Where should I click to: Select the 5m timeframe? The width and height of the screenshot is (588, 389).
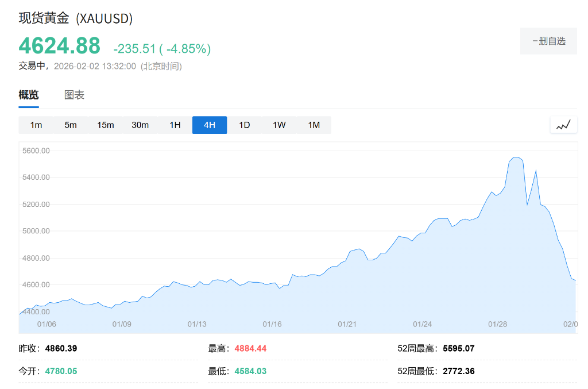[71, 124]
